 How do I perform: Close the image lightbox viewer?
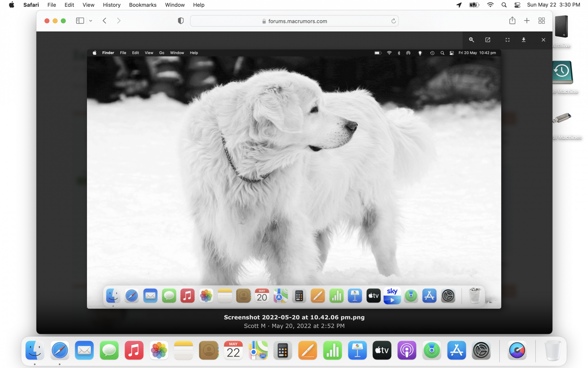[543, 40]
